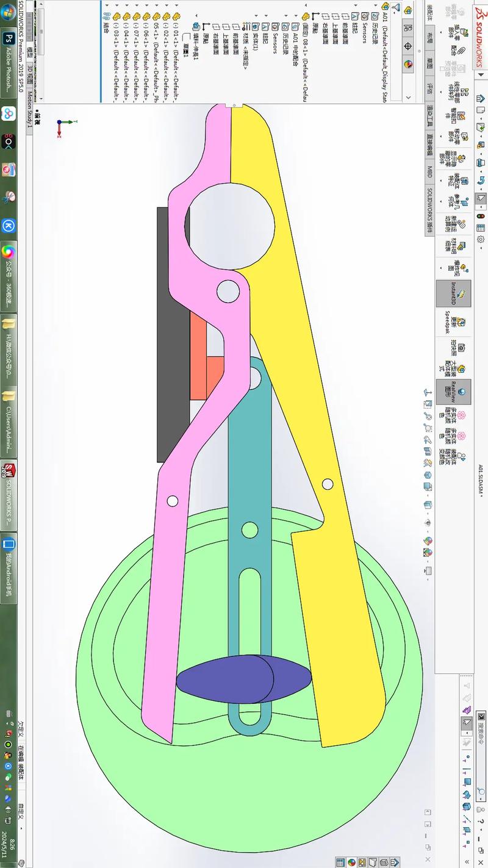Click the Update Speedpak button

(x=462, y=321)
